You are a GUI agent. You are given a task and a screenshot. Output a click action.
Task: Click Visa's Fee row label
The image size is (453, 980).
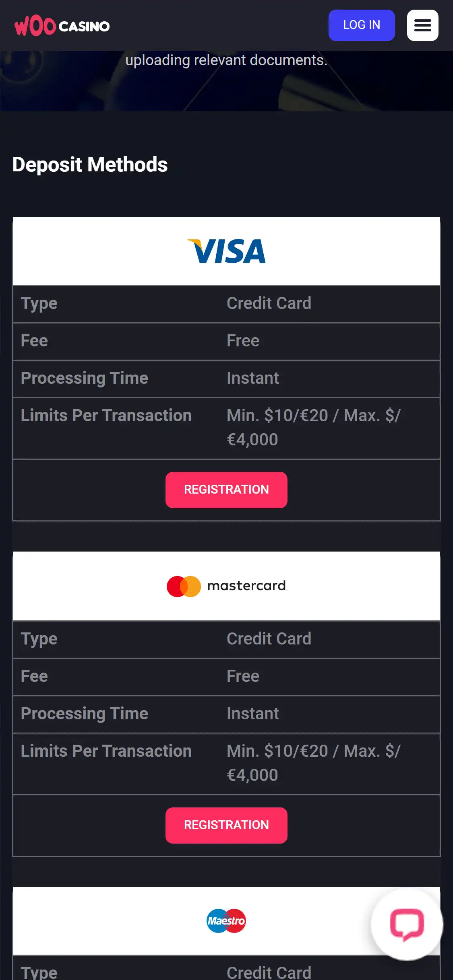34,341
